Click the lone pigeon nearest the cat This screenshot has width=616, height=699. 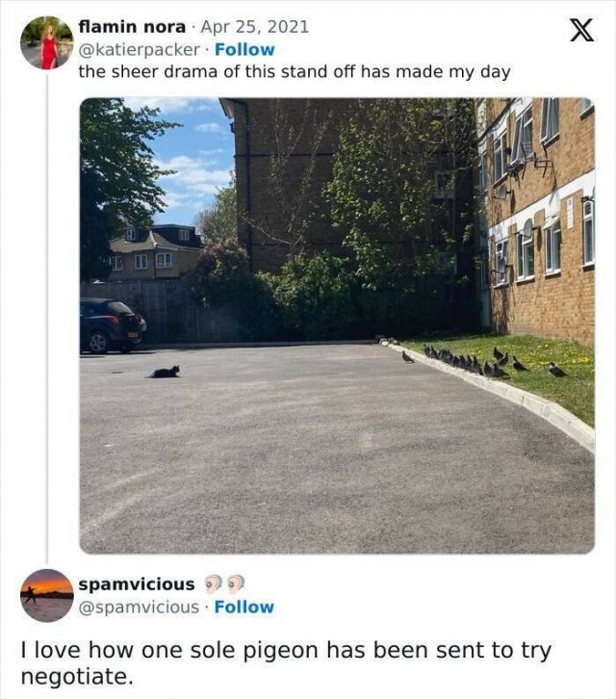[407, 357]
